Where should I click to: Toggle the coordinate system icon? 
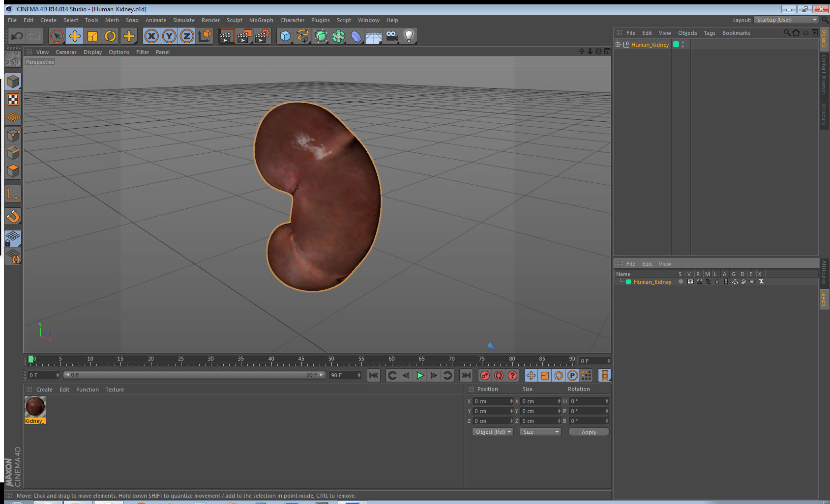tap(205, 36)
